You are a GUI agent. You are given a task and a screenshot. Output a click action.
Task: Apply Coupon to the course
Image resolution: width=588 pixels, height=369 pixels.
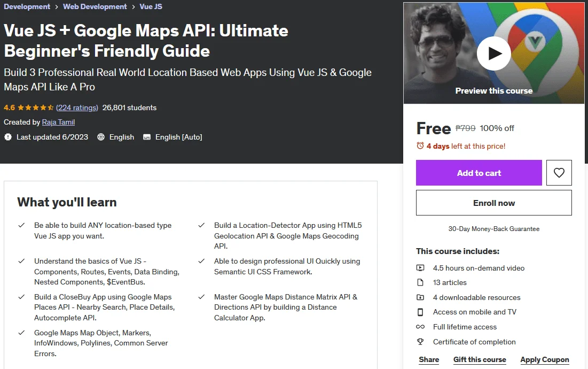click(x=545, y=359)
